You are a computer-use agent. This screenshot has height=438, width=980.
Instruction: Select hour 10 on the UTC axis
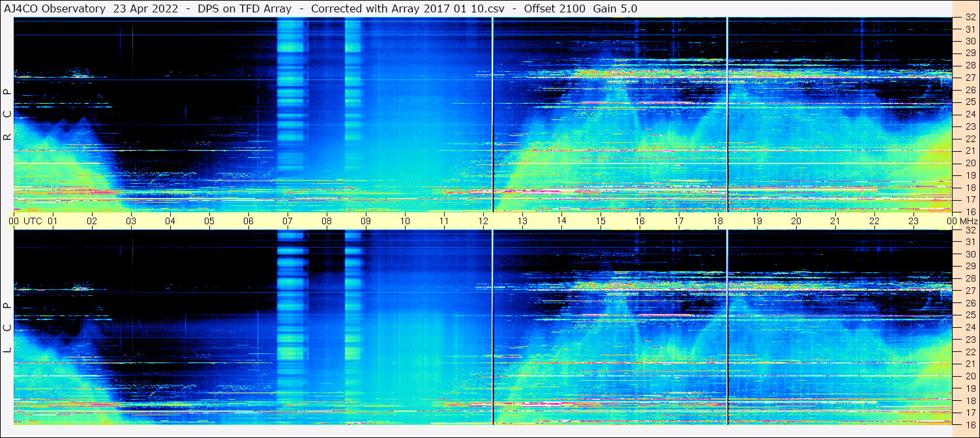pyautogui.click(x=405, y=221)
